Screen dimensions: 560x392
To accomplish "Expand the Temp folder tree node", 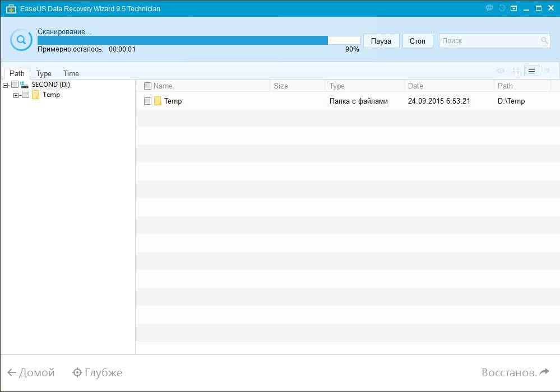I will [x=16, y=95].
